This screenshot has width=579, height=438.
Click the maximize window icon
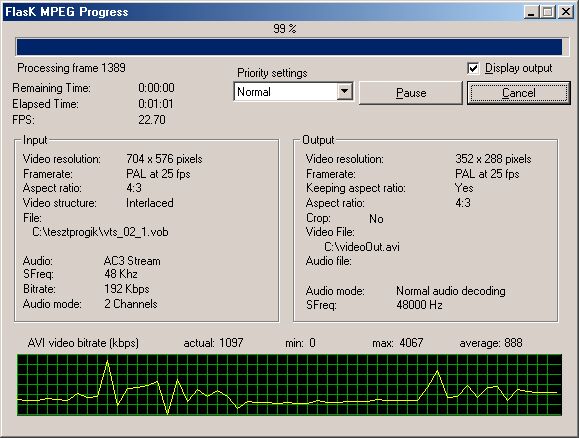[548, 12]
